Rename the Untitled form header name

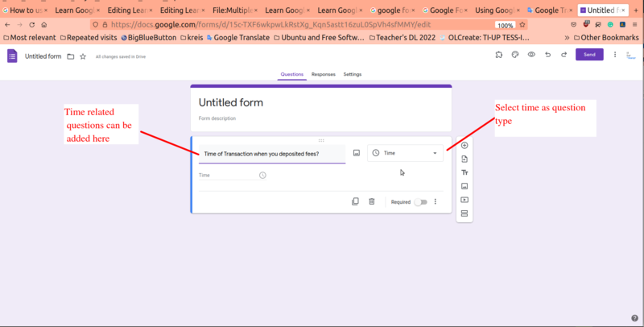(x=43, y=56)
